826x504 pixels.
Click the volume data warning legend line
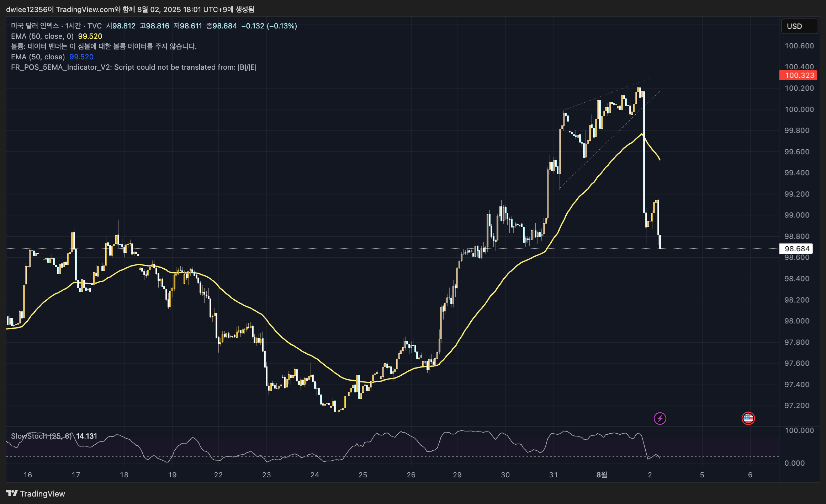[104, 47]
